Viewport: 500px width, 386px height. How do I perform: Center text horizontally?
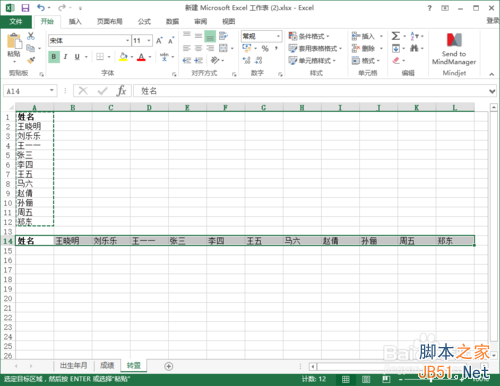pyautogui.click(x=198, y=48)
